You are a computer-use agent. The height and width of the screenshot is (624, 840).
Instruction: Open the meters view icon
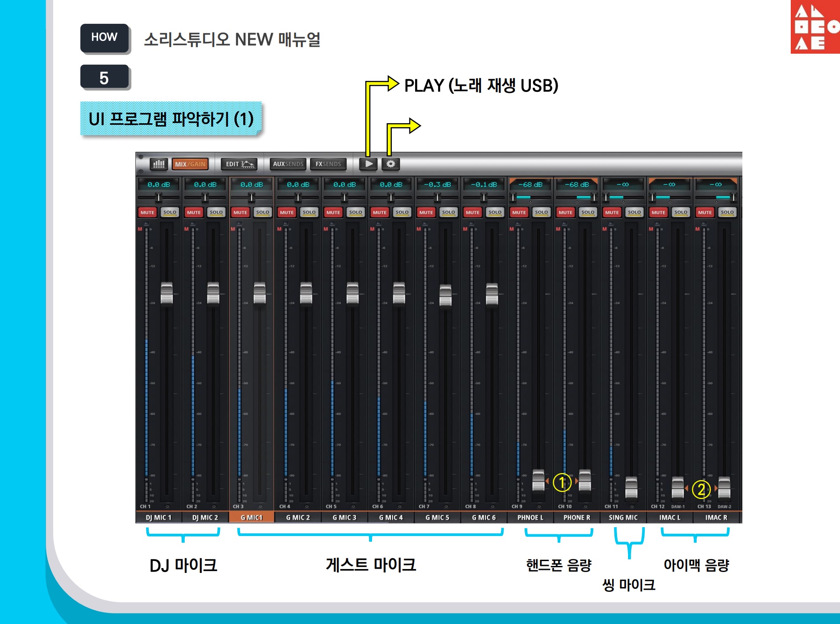click(159, 164)
